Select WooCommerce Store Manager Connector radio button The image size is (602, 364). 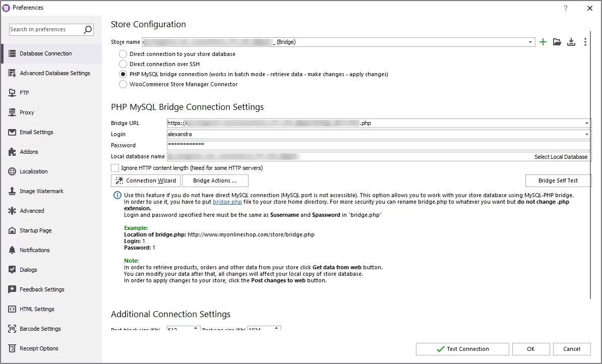point(123,84)
